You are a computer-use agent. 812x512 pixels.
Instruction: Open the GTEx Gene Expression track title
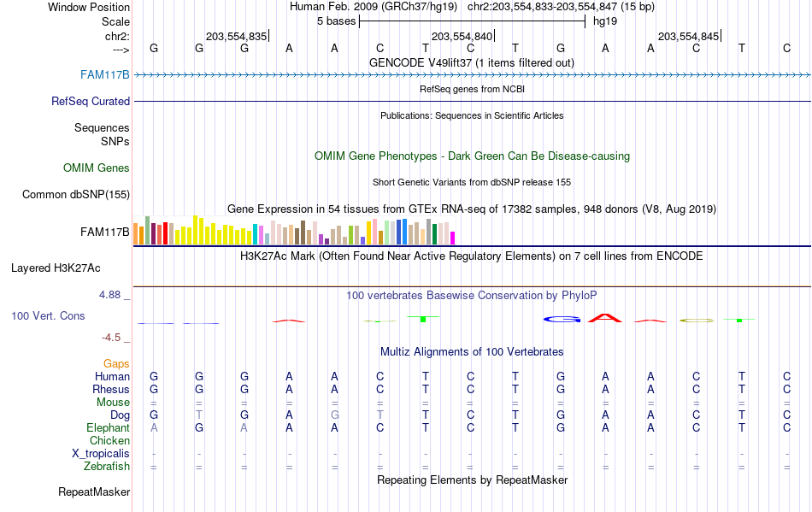[472, 209]
